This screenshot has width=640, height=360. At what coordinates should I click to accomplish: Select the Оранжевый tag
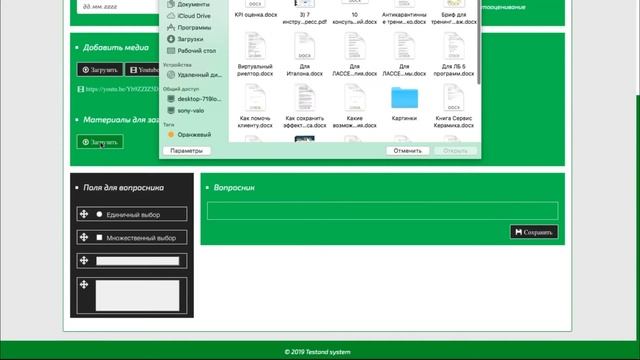click(x=189, y=134)
